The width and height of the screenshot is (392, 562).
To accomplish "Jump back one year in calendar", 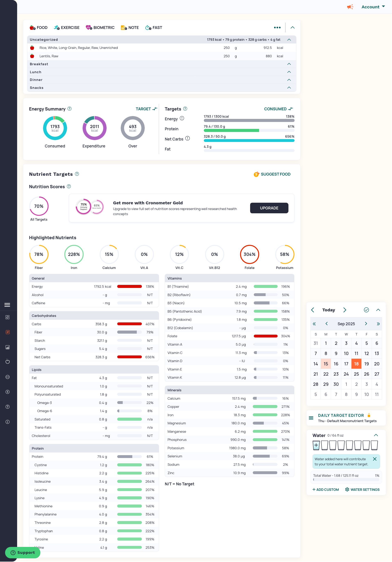I will 314,324.
